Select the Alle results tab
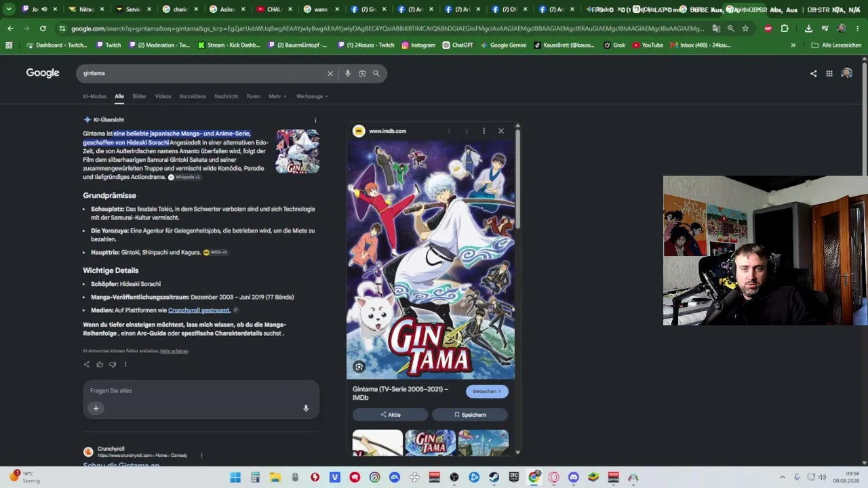868x488 pixels. point(119,96)
